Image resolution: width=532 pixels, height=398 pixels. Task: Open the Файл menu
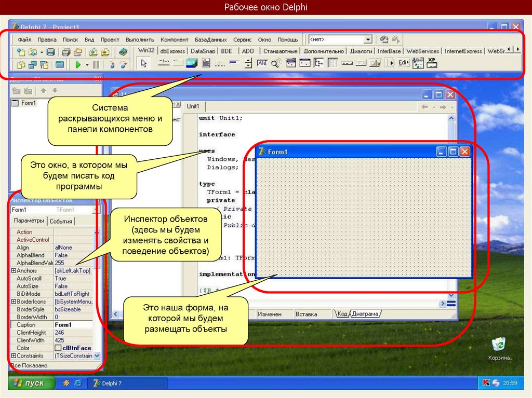[24, 39]
